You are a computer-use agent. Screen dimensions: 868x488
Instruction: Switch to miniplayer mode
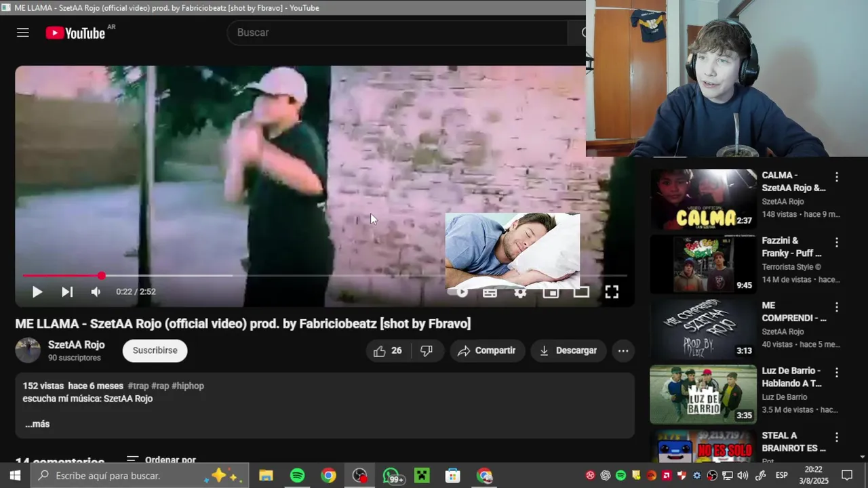[x=551, y=293]
